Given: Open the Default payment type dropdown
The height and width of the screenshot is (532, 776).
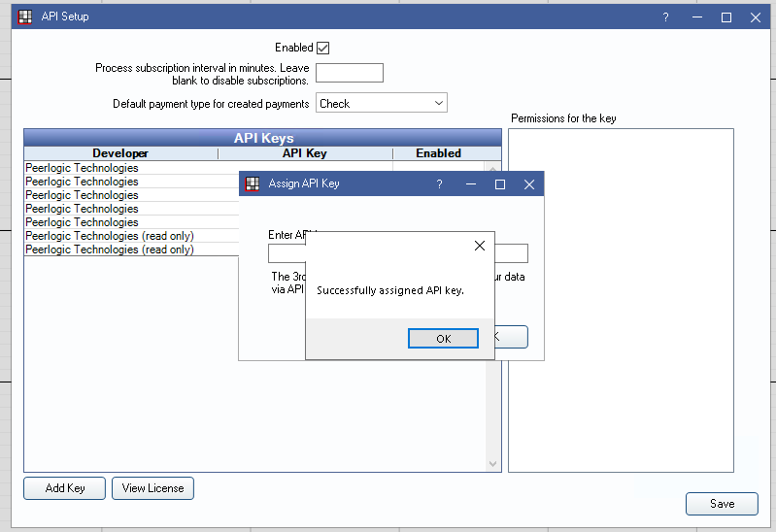Looking at the screenshot, I should click(x=382, y=103).
